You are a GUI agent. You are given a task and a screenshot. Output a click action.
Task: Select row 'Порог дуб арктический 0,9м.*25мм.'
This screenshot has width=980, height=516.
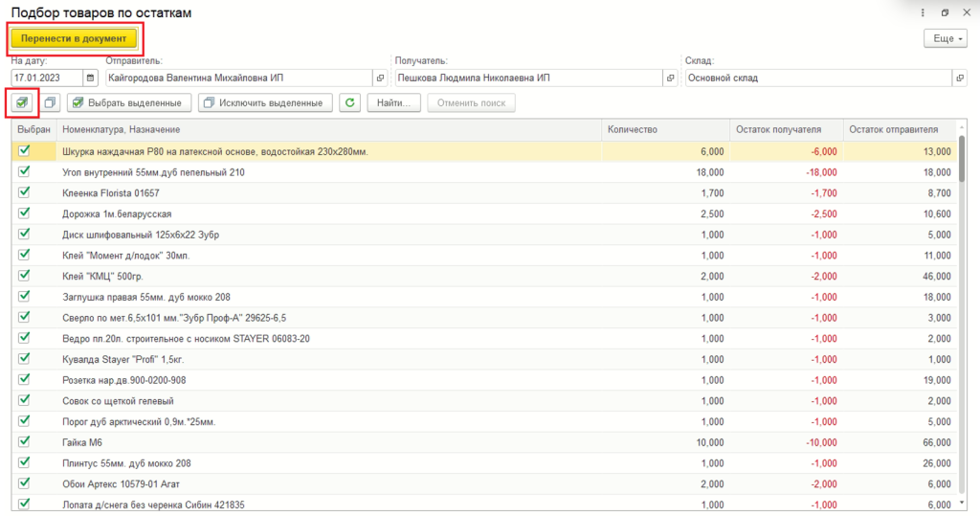point(484,421)
